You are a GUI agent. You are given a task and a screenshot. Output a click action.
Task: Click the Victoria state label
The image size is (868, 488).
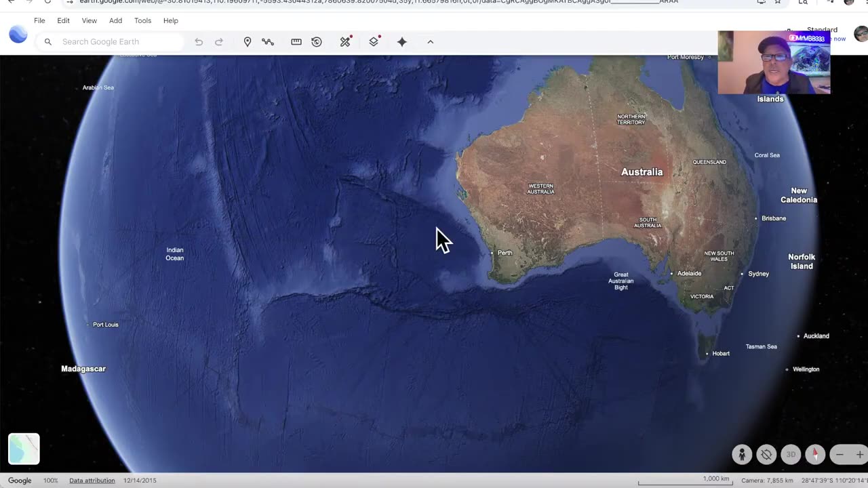pos(702,296)
